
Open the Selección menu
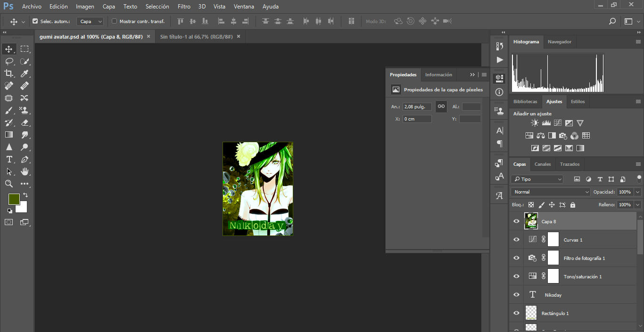click(157, 7)
